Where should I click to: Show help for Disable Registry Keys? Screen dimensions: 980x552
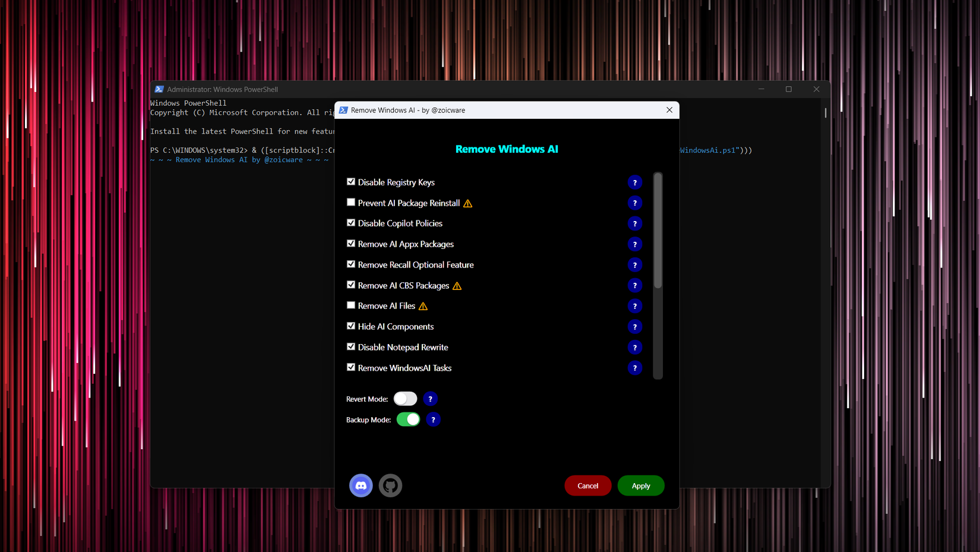coord(635,182)
